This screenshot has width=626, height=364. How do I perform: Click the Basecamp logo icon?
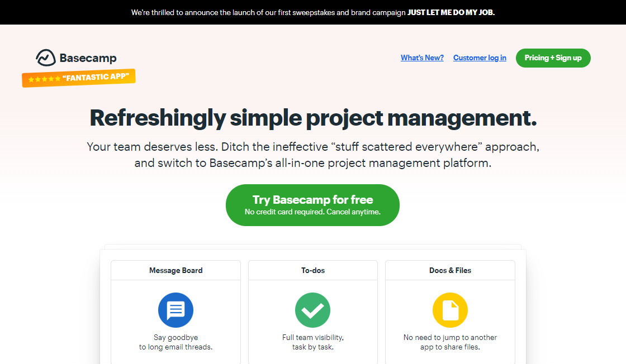coord(45,58)
